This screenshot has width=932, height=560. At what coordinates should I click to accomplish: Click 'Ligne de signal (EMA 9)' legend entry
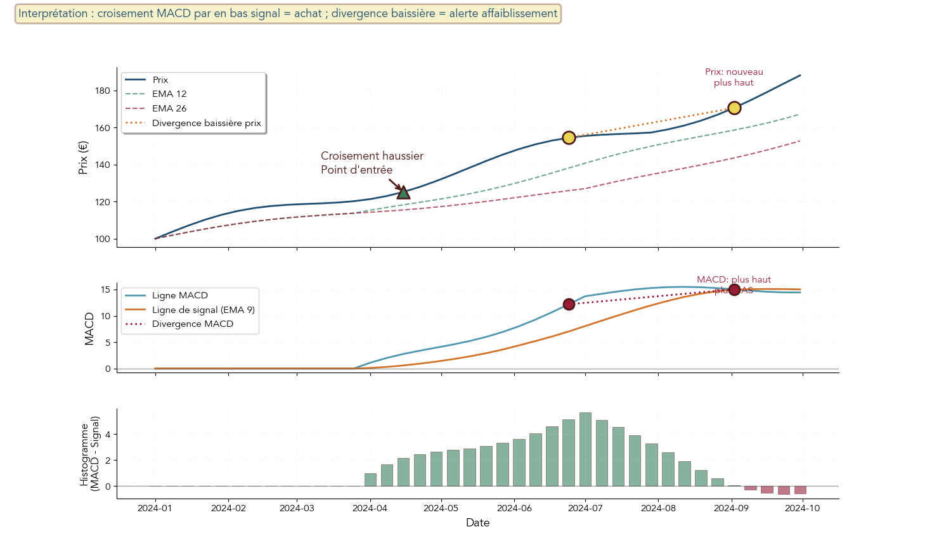(203, 310)
